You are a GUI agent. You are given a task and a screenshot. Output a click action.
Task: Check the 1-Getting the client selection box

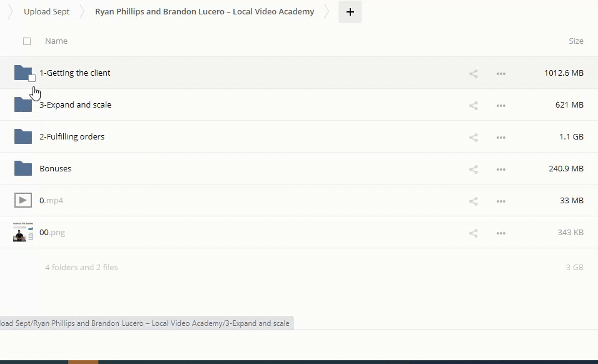32,78
